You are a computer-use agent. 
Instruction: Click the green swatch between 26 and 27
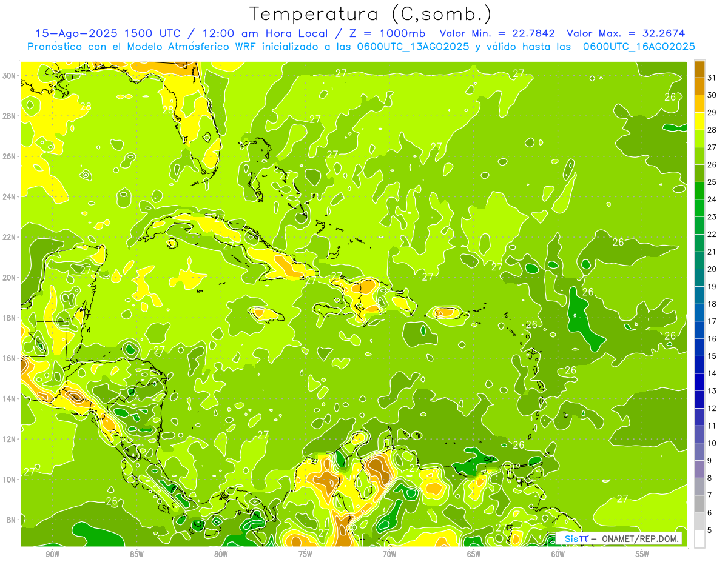699,156
